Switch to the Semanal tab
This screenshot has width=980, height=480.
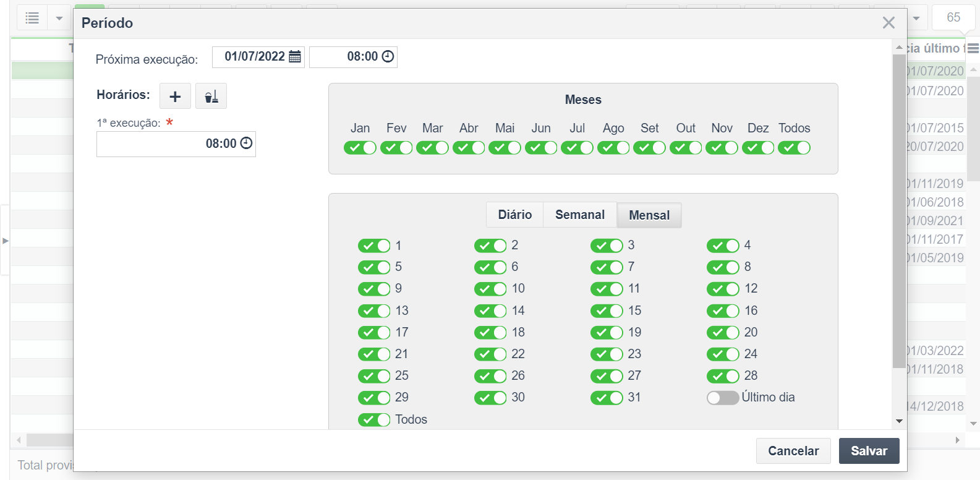point(580,215)
